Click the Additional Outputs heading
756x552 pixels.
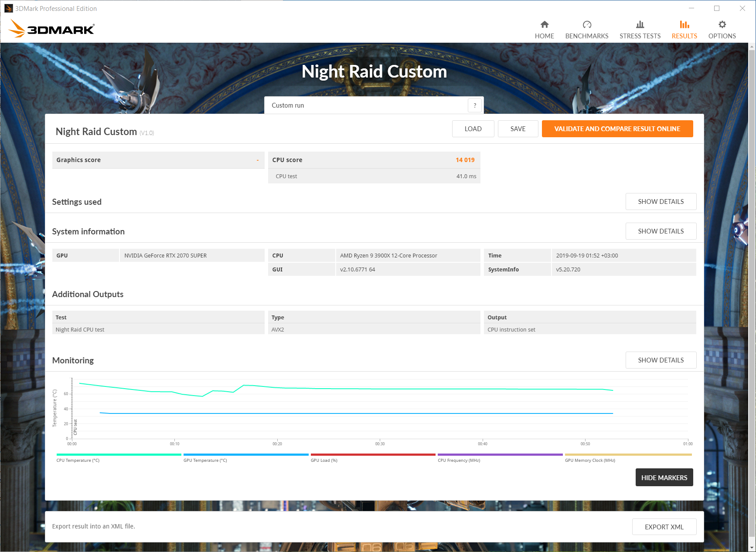[x=88, y=294]
